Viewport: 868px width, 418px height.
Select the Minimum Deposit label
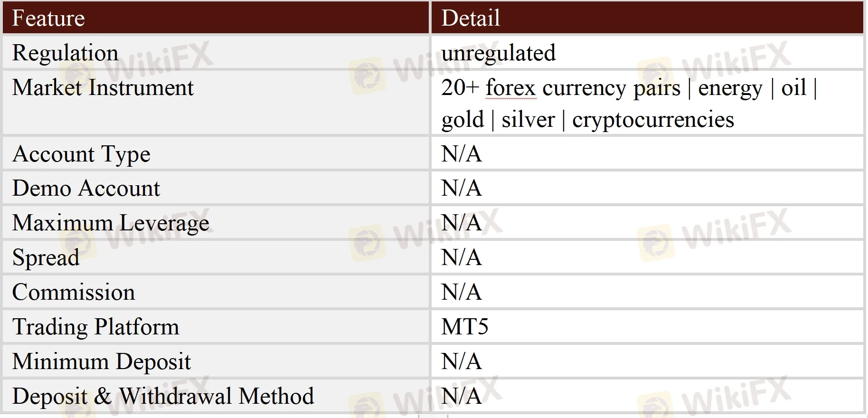[x=101, y=361]
